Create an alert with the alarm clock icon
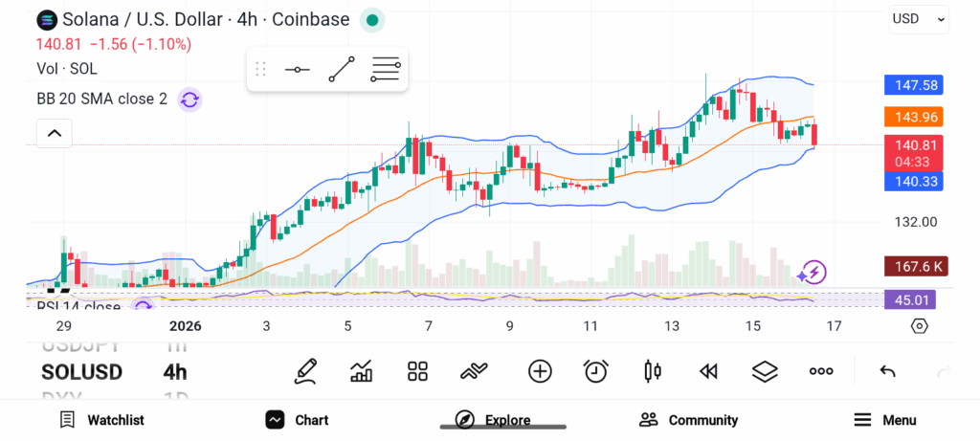 coord(596,371)
